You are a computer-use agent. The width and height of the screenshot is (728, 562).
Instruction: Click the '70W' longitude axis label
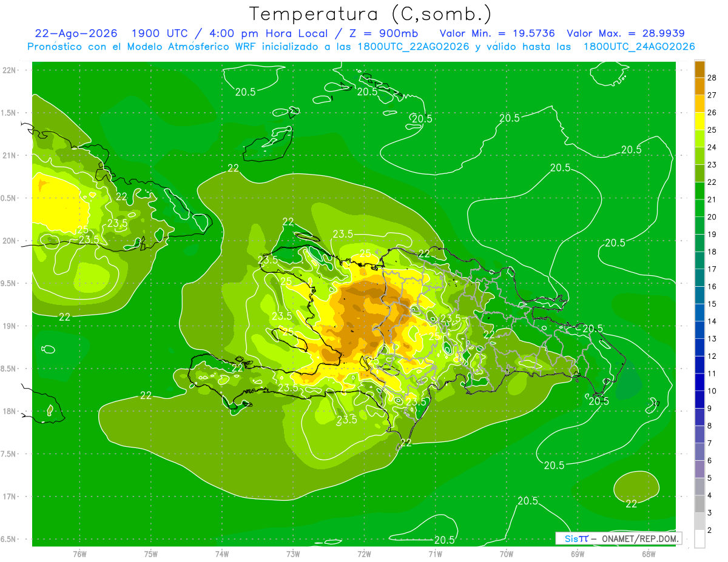click(506, 554)
